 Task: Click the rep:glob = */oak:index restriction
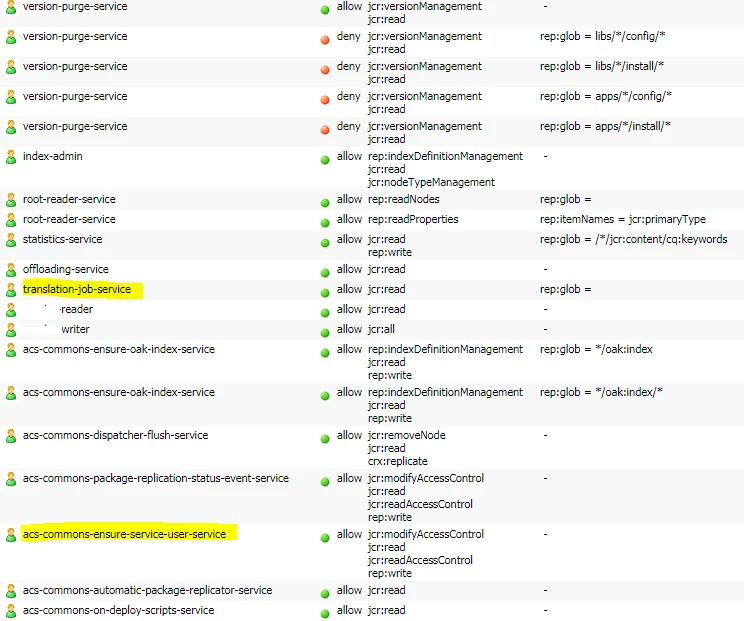click(596, 349)
